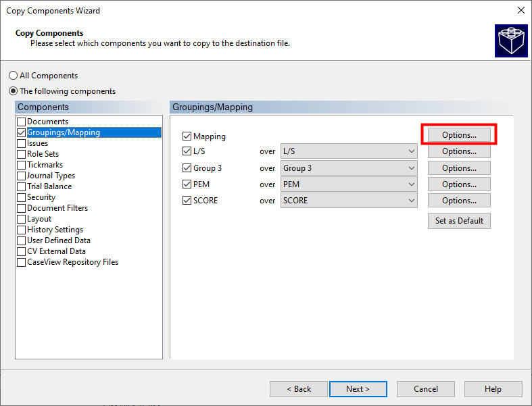Check the Documents component checkbox
532x406 pixels.
22,122
